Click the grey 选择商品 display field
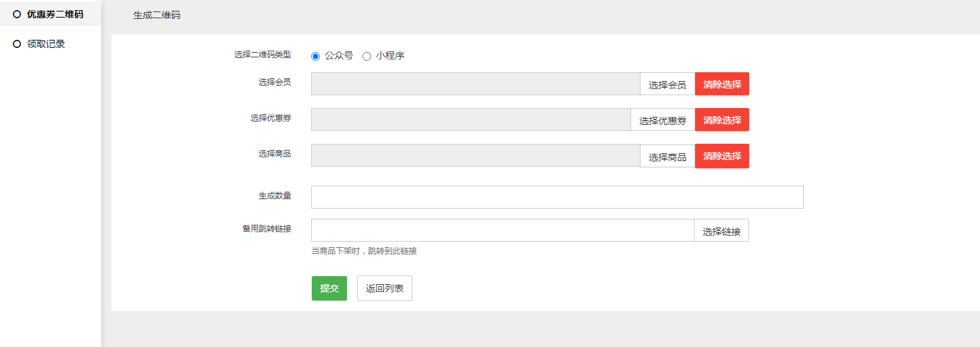The width and height of the screenshot is (980, 347). coord(475,155)
